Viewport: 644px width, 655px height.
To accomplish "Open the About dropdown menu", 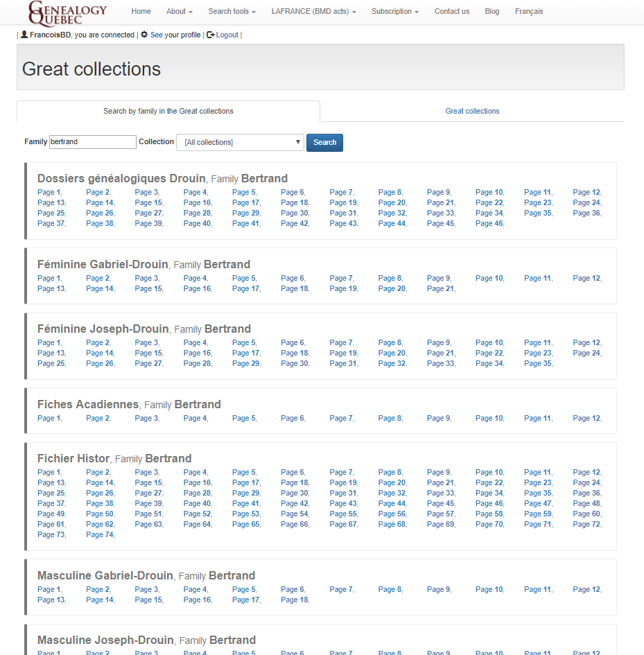I will point(180,11).
